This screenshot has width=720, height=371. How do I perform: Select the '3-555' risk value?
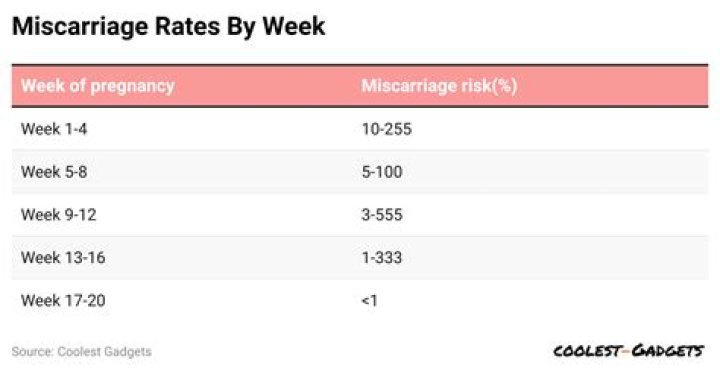(x=382, y=214)
